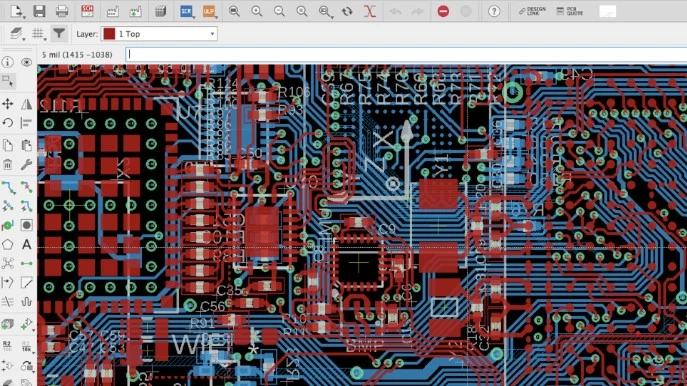Select the Name R2 tool

coord(7,346)
